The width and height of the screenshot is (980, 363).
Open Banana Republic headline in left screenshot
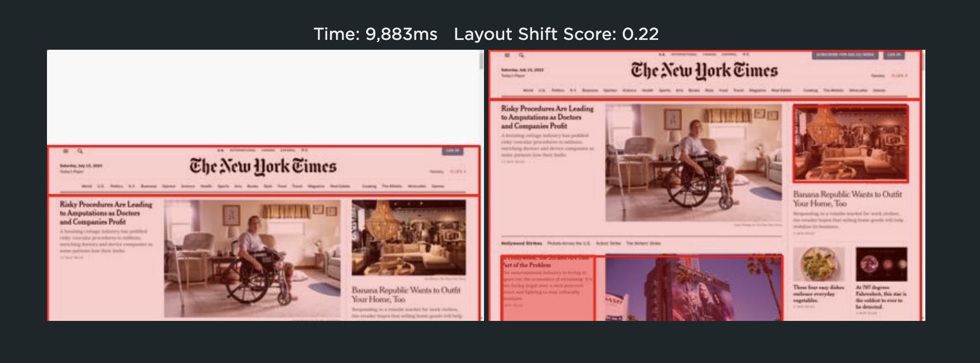point(406,295)
